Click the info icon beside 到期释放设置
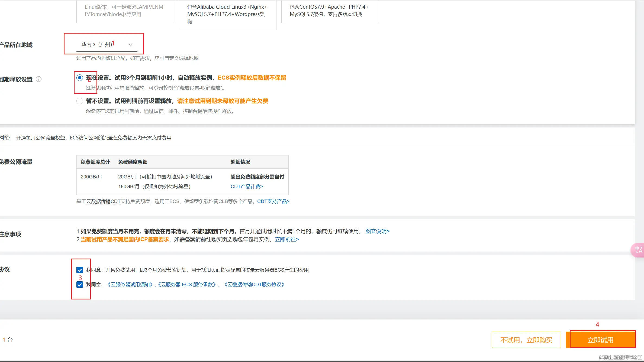Screen dimensions: 644x362 pyautogui.click(x=39, y=79)
